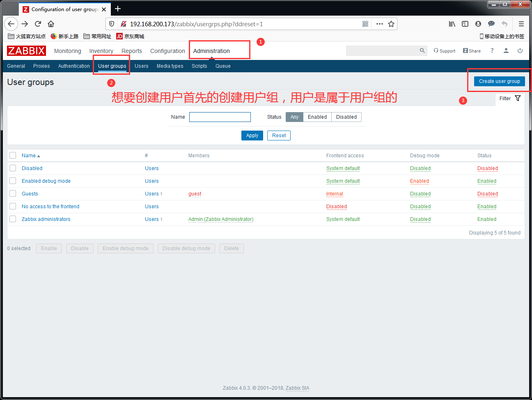The width and height of the screenshot is (532, 400).
Task: Sort the list by Name column
Action: coord(29,156)
